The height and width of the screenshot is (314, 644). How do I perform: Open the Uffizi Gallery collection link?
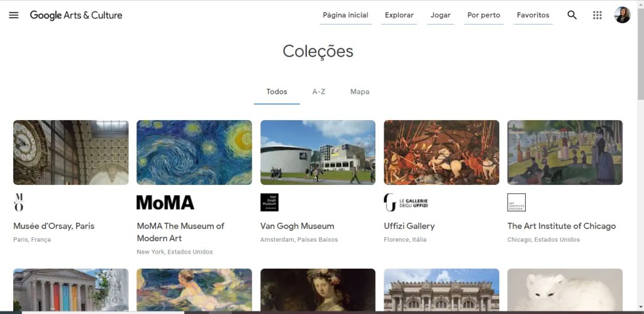409,226
